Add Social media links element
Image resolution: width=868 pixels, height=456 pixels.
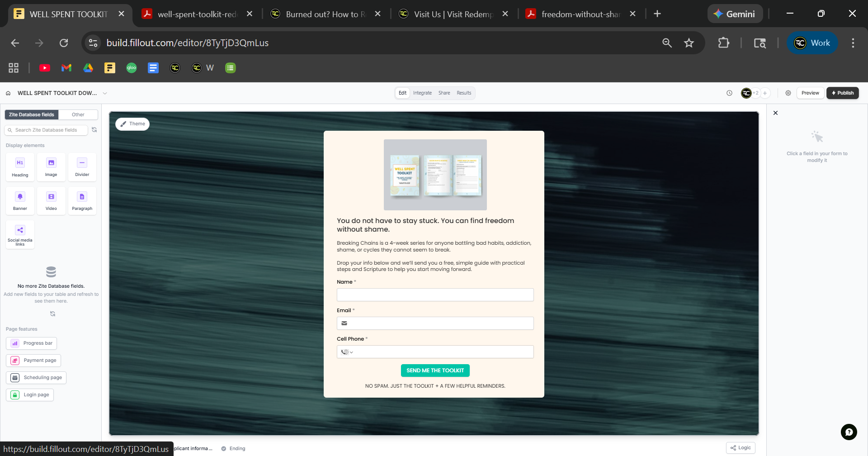pyautogui.click(x=20, y=234)
